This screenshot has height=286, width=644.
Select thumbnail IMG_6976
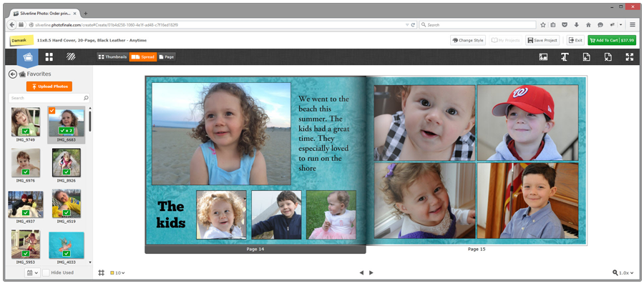coord(26,162)
